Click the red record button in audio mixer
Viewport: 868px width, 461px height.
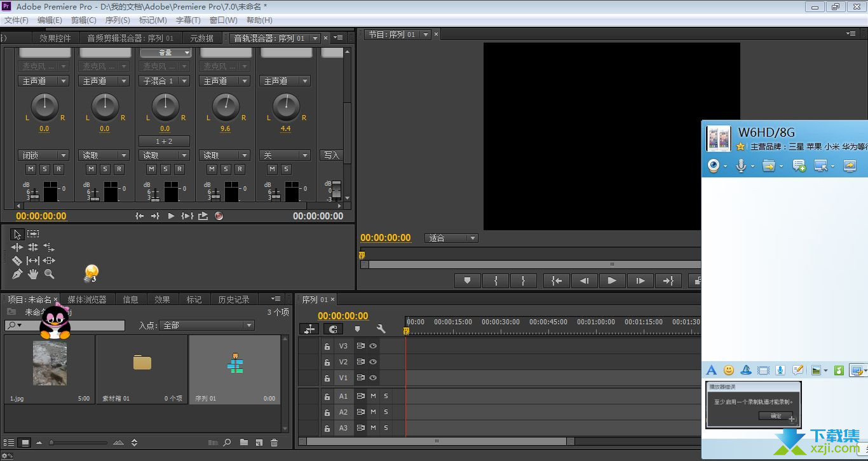[219, 216]
